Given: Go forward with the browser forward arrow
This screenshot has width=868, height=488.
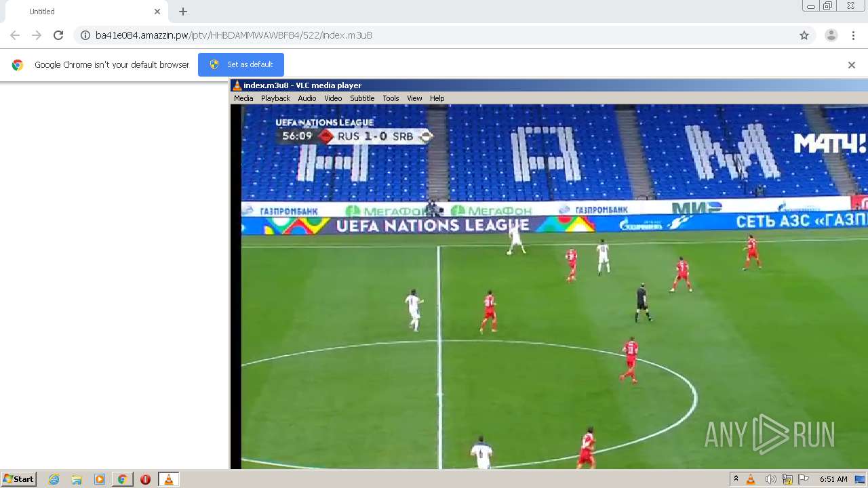Looking at the screenshot, I should click(x=37, y=35).
